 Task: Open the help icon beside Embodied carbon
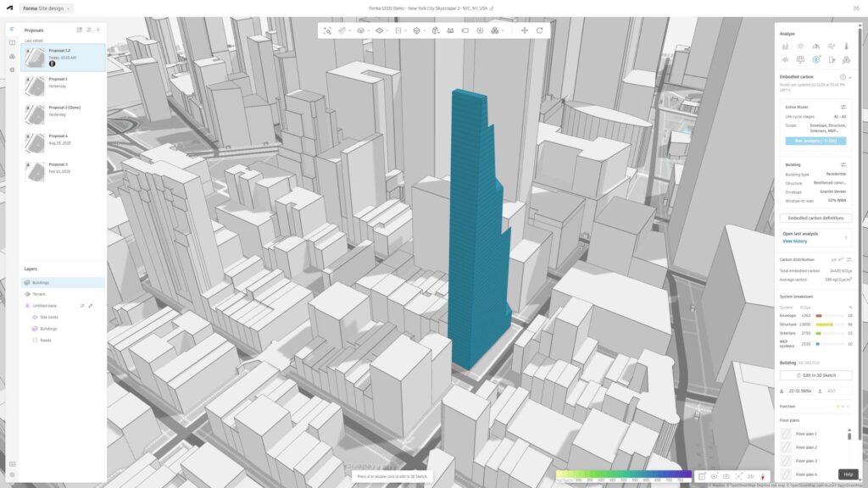coord(842,77)
